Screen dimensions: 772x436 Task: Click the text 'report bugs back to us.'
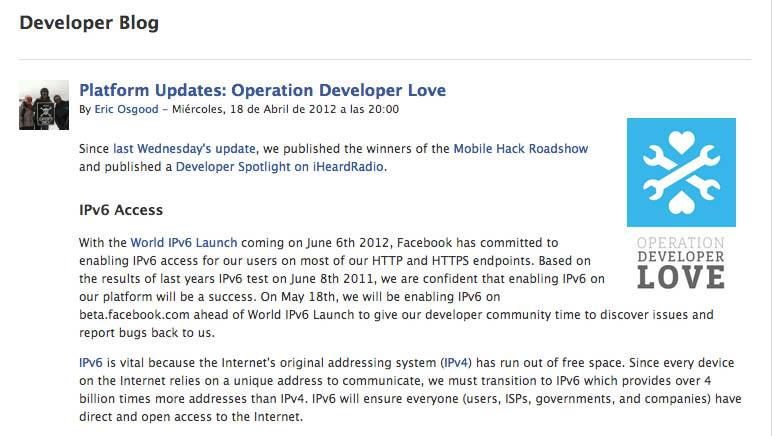click(147, 333)
